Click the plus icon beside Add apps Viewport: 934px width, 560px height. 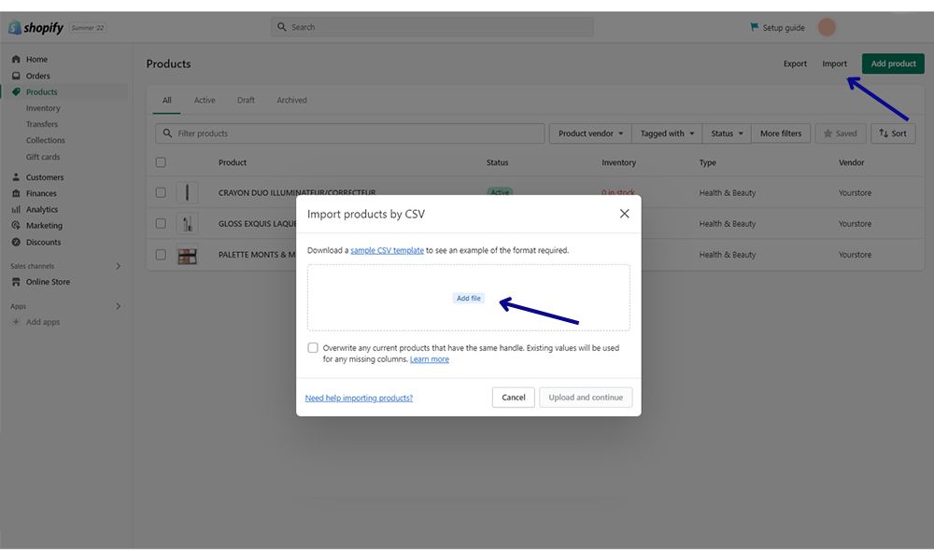tap(16, 321)
